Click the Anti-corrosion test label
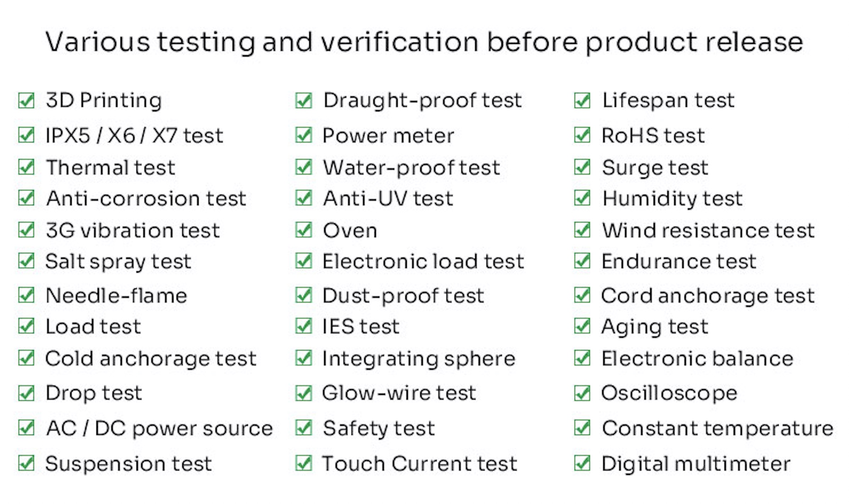This screenshot has width=849, height=504. [x=146, y=198]
